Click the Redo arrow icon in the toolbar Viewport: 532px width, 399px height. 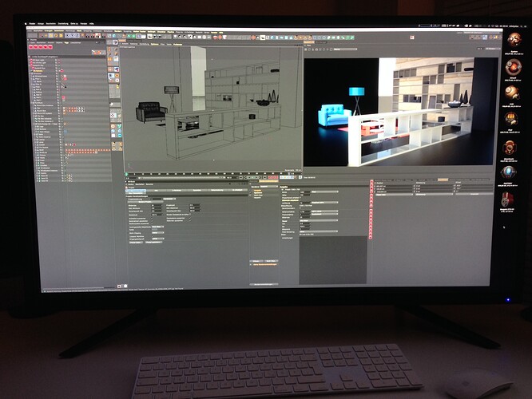[34, 35]
